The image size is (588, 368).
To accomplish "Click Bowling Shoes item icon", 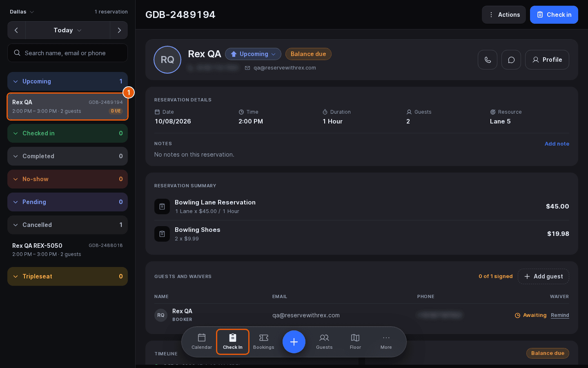I will tap(162, 234).
